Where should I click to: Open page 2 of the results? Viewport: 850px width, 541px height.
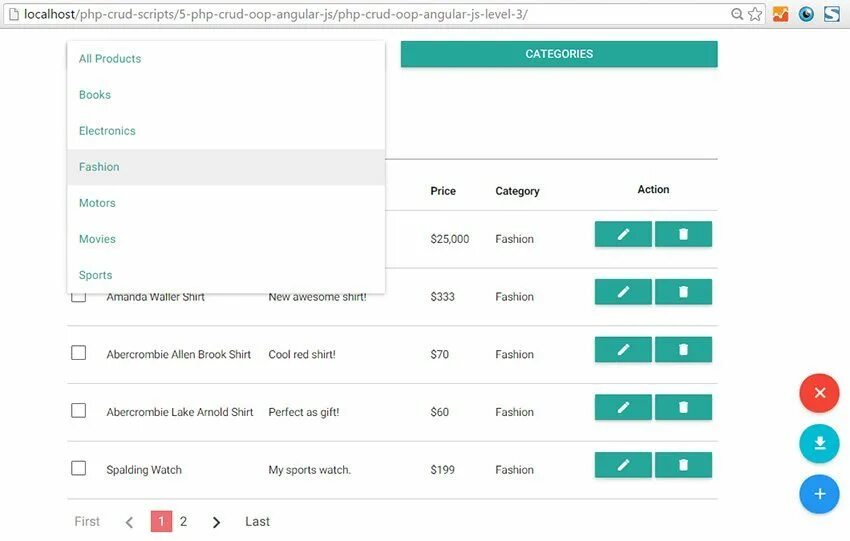click(x=183, y=522)
